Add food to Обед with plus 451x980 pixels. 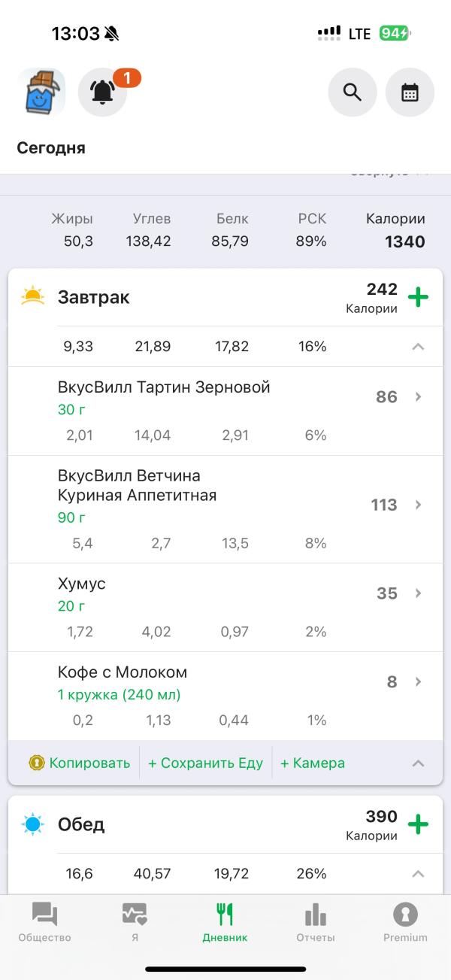(418, 824)
